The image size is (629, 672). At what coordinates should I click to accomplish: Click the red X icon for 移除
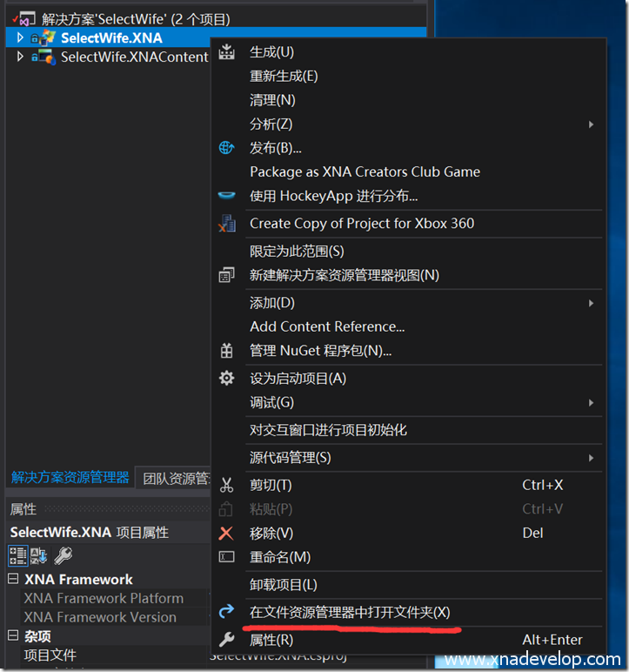pos(227,533)
